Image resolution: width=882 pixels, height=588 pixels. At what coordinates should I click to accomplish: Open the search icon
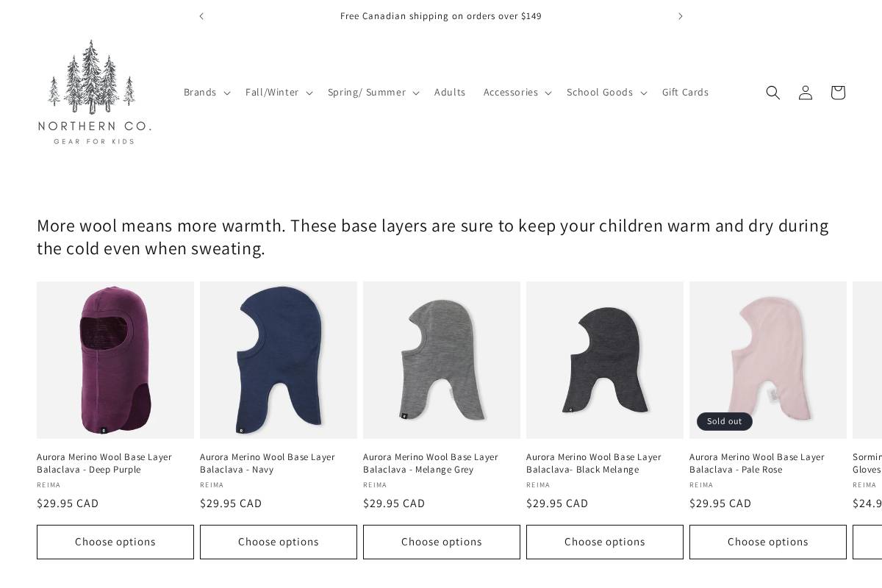tap(772, 93)
